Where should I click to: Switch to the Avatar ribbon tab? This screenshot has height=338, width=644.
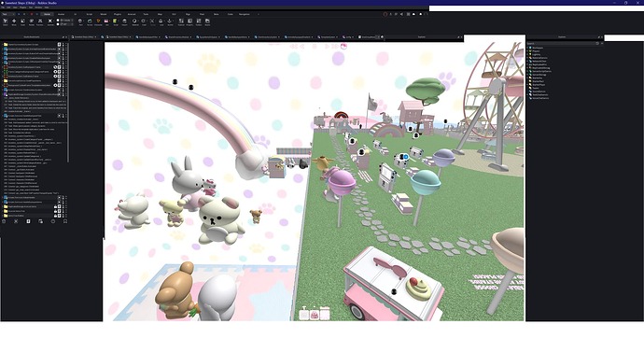62,14
